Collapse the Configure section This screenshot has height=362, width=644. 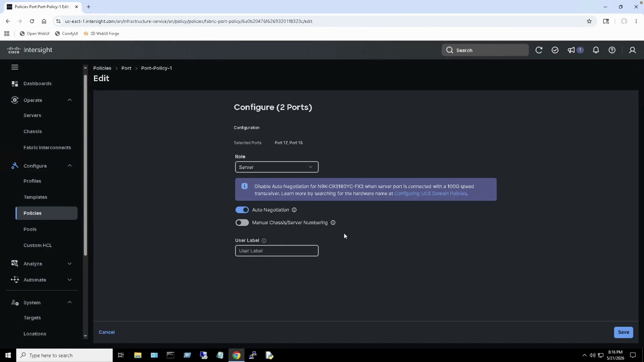(x=69, y=166)
